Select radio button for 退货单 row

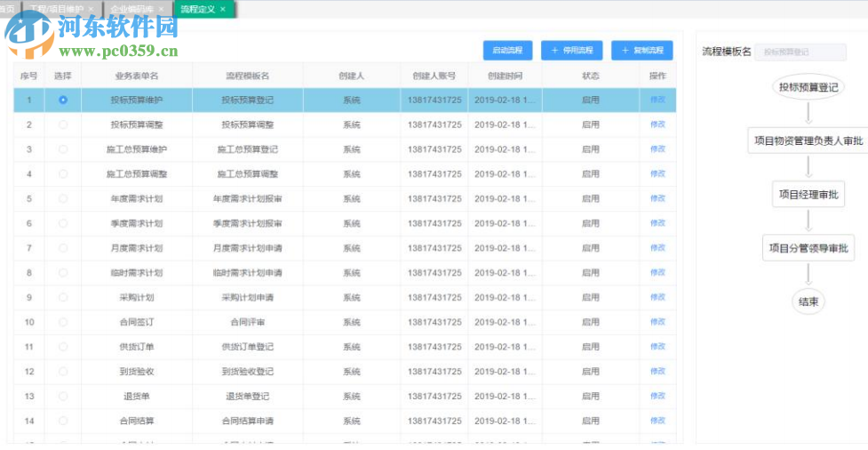(x=63, y=396)
